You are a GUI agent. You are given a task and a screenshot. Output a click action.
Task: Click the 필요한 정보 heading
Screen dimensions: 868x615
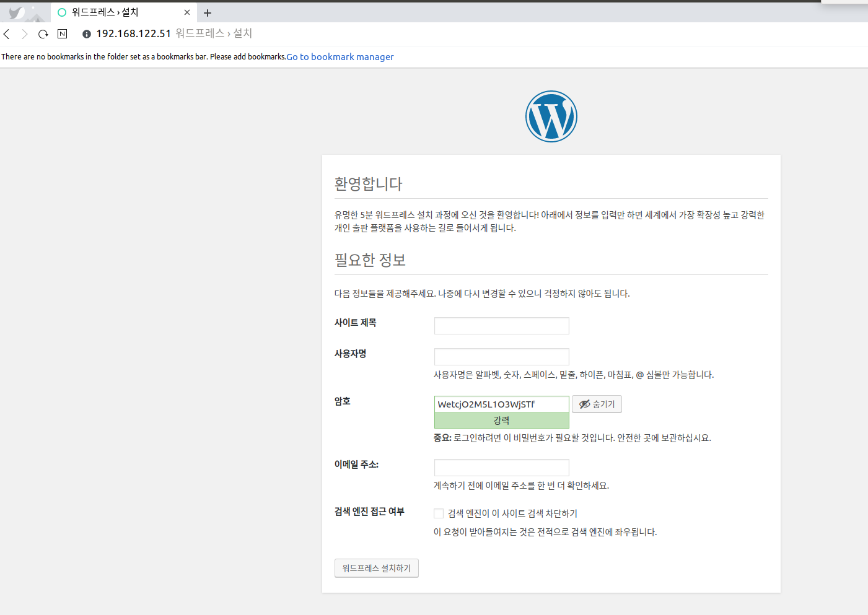tap(370, 260)
